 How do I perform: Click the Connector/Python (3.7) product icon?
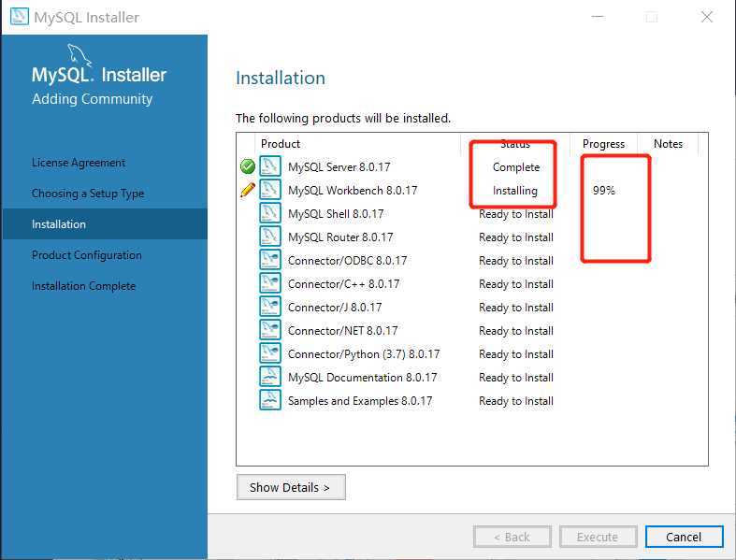click(x=270, y=354)
